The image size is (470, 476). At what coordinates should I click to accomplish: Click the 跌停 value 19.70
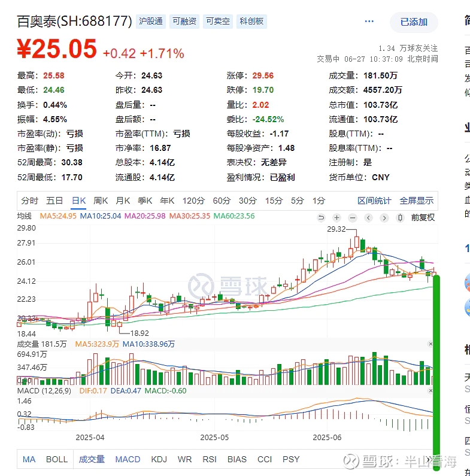263,90
